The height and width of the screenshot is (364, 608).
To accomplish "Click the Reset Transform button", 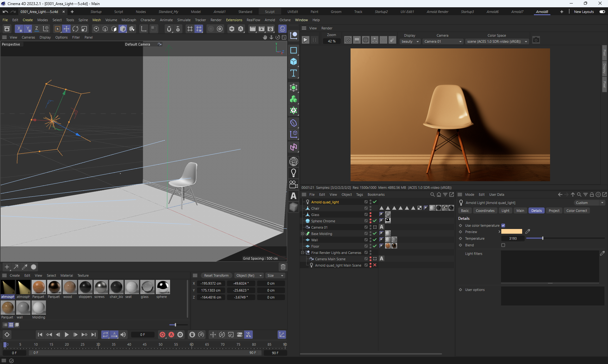I will tap(216, 275).
